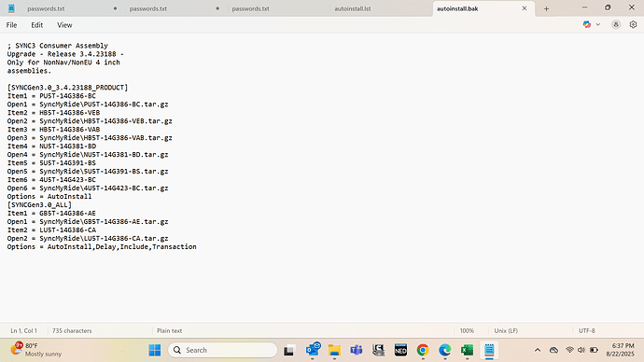The image size is (644, 362).
Task: Open Excel from the taskbar
Action: tap(467, 350)
